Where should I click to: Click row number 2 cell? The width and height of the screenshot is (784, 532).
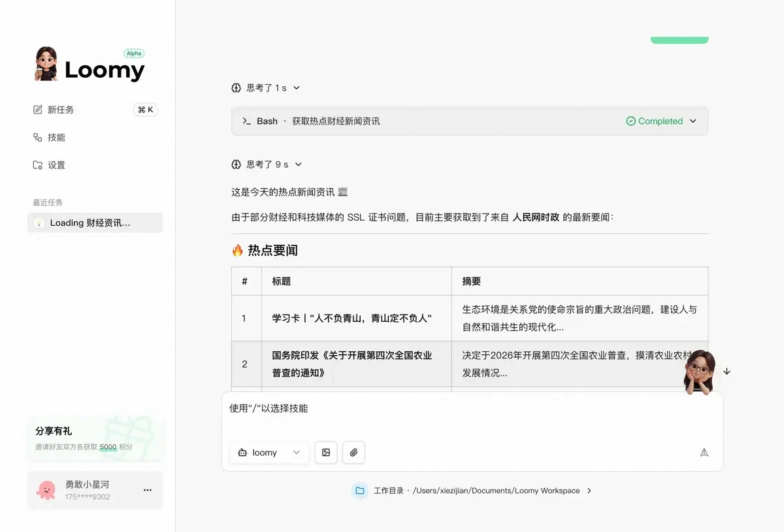246,364
